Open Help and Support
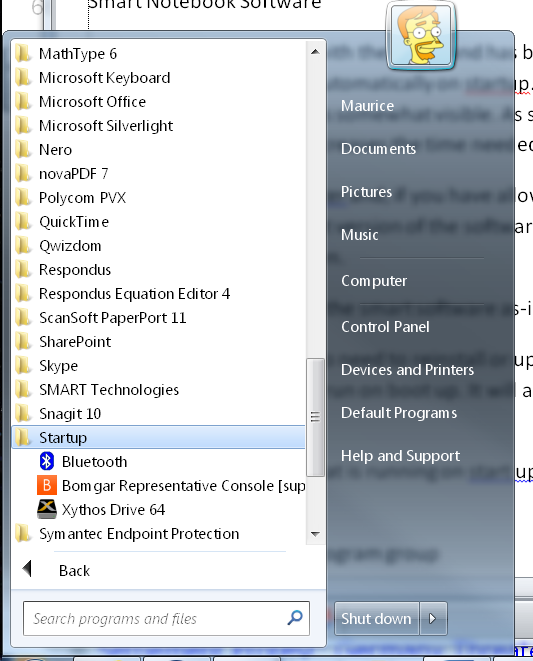This screenshot has width=533, height=661. [x=400, y=456]
